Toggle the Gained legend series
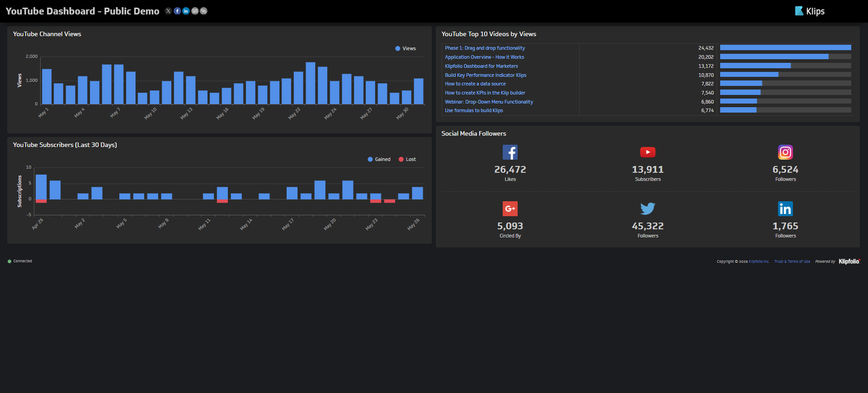This screenshot has width=868, height=393. coord(379,159)
